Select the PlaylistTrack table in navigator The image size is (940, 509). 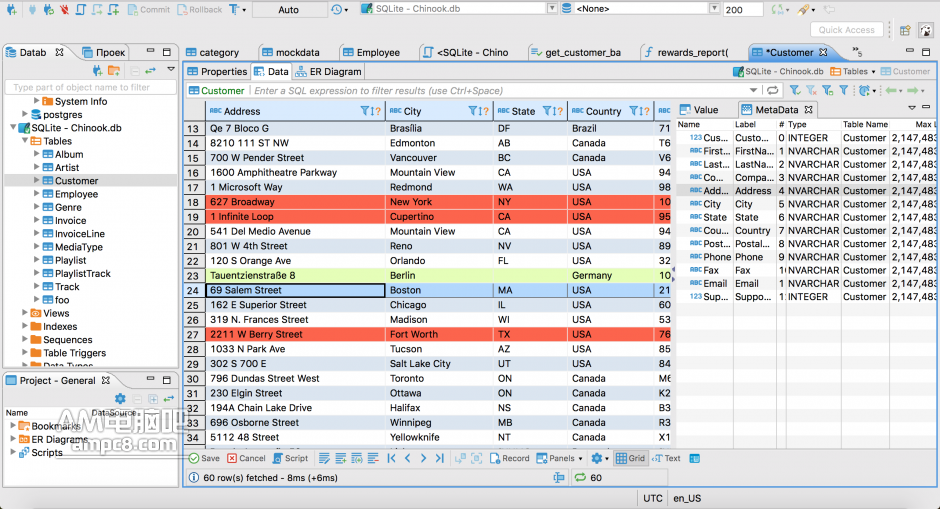[x=83, y=273]
